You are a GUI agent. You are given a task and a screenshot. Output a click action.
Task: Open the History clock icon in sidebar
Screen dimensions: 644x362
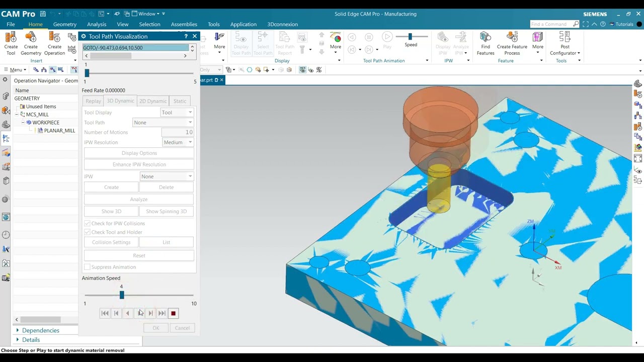tap(6, 235)
